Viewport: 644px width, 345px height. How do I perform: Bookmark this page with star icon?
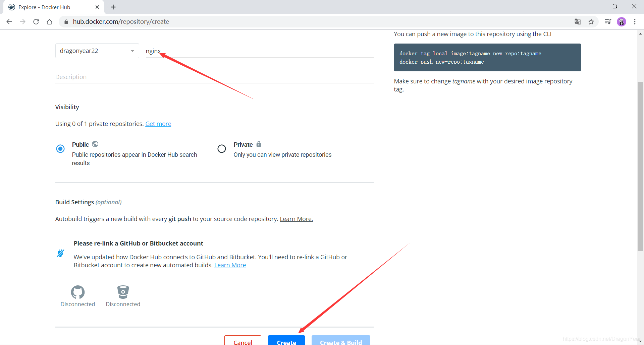(591, 22)
